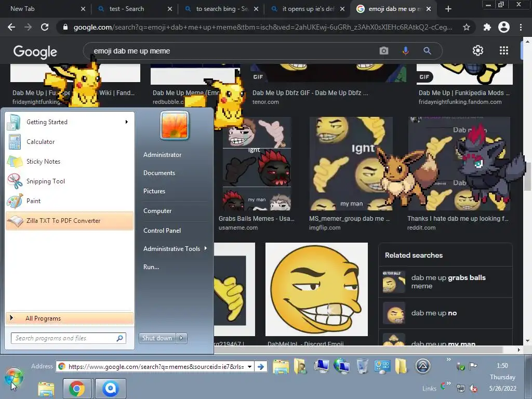Show the taskbar clock and date

tap(502, 377)
